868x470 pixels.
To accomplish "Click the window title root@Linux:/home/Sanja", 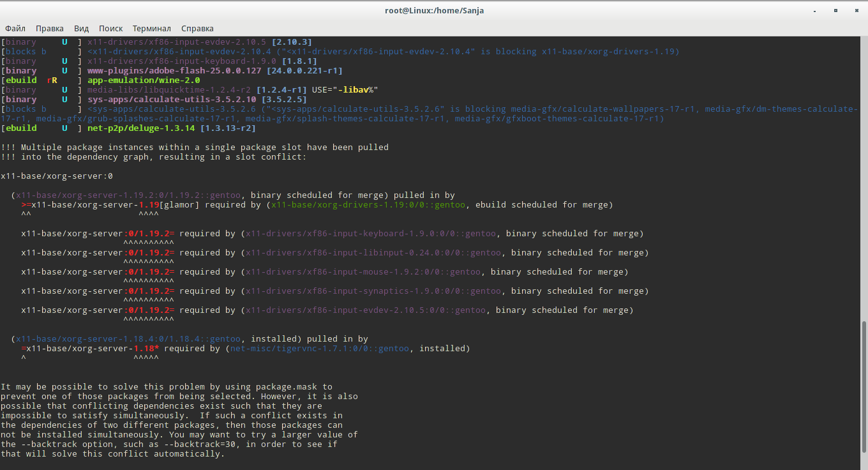I will 434,10.
